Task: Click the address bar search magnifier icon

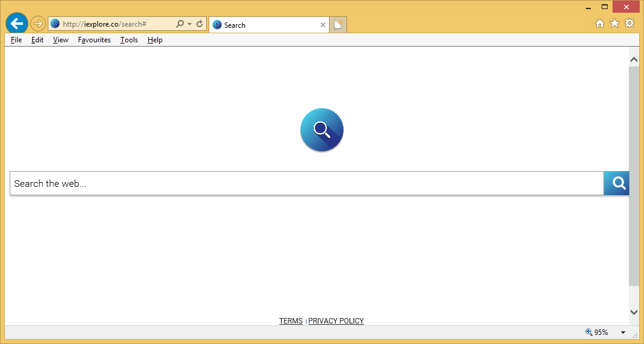Action: 180,24
